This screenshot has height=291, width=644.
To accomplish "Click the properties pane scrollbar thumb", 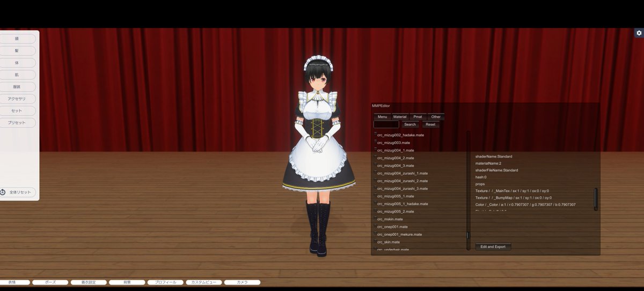I will [x=595, y=199].
